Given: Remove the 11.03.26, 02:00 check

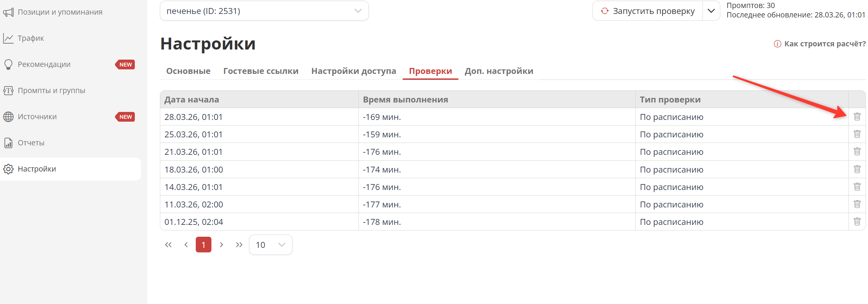Looking at the screenshot, I should pos(857,204).
